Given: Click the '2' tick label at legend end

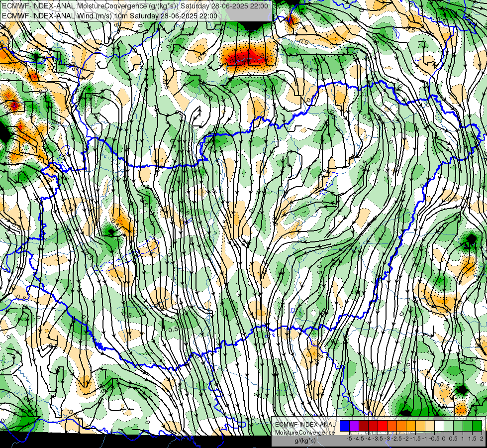Looking at the screenshot, I should click(x=482, y=439).
